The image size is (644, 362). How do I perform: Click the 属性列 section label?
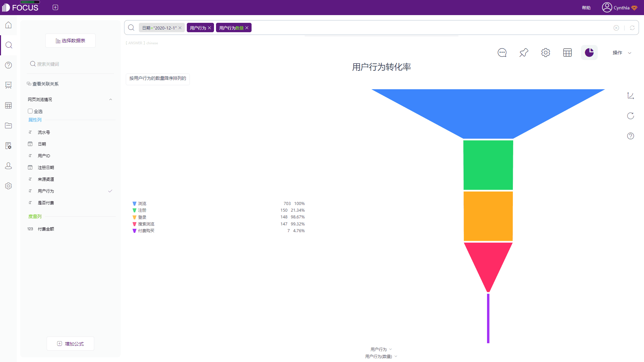(35, 120)
